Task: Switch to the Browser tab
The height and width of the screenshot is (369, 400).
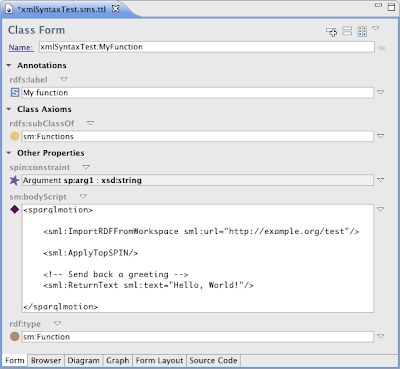Action: tap(46, 361)
